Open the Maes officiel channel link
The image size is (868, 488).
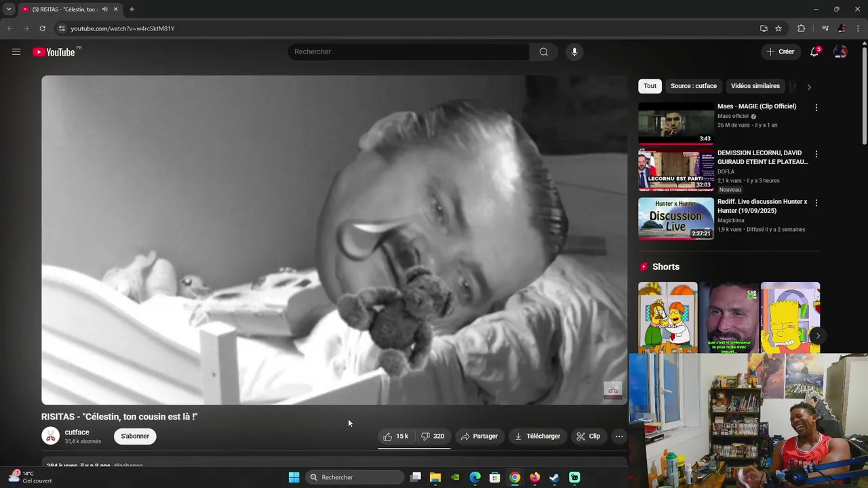(x=733, y=116)
